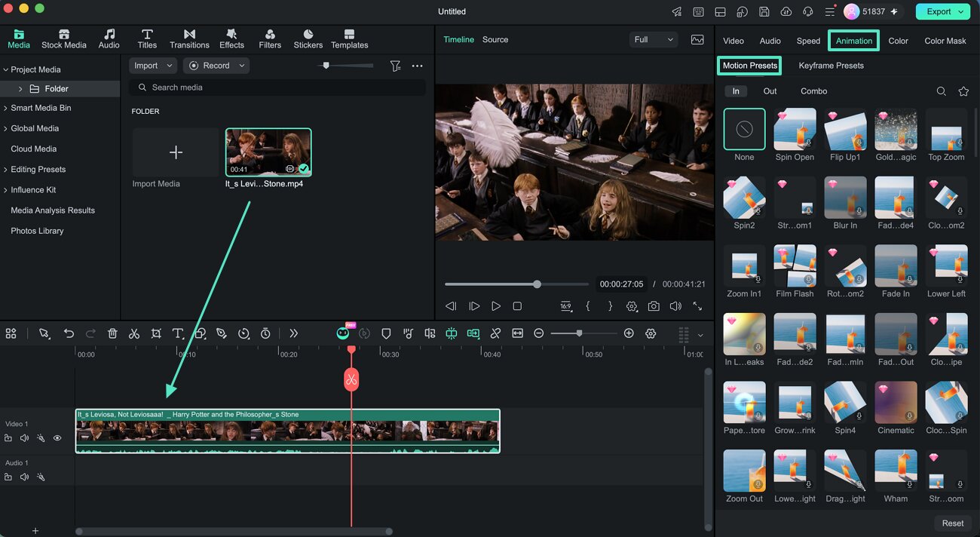Screen dimensions: 980x537
Task: Search animation presets magnifier icon
Action: click(942, 91)
